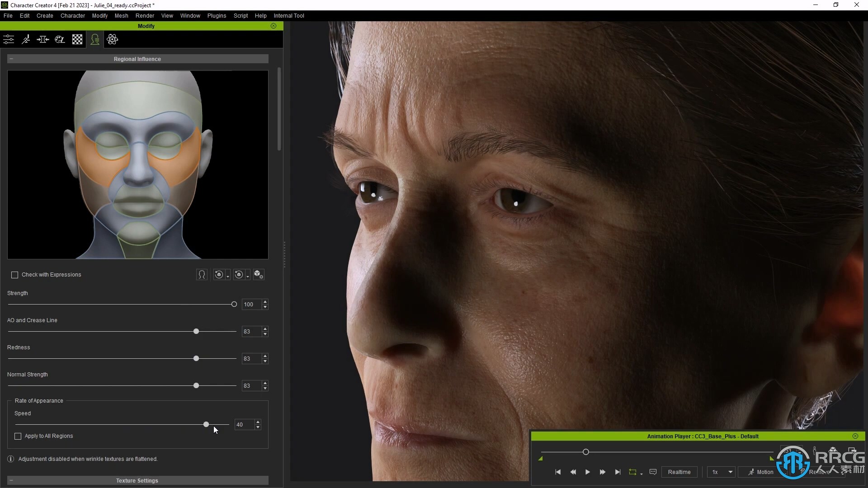Viewport: 868px width, 488px height.
Task: Open the Internal Tool menu
Action: coord(289,15)
